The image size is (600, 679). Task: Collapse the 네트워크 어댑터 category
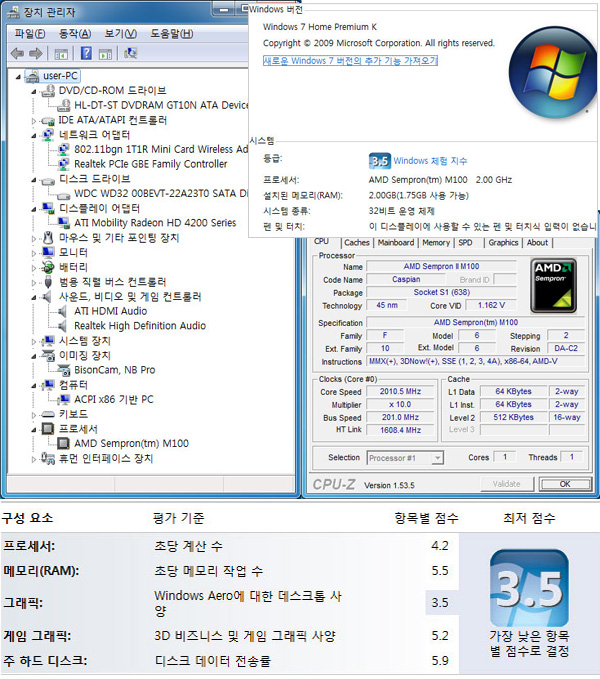pos(34,136)
